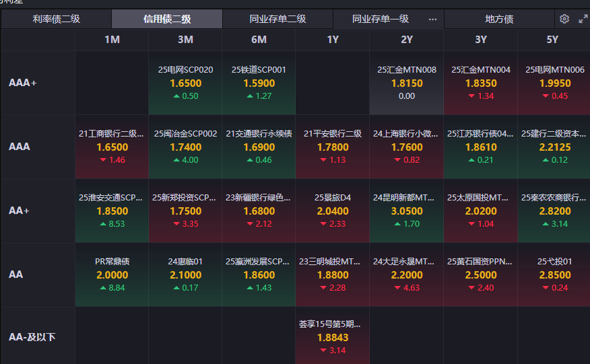Select the 信用债二级 tab
The image size is (590, 364).
(x=166, y=19)
